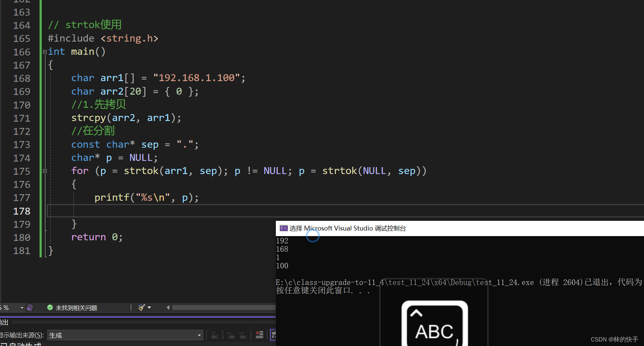
Task: Click the //1.先拷贝 comment
Action: click(x=99, y=104)
